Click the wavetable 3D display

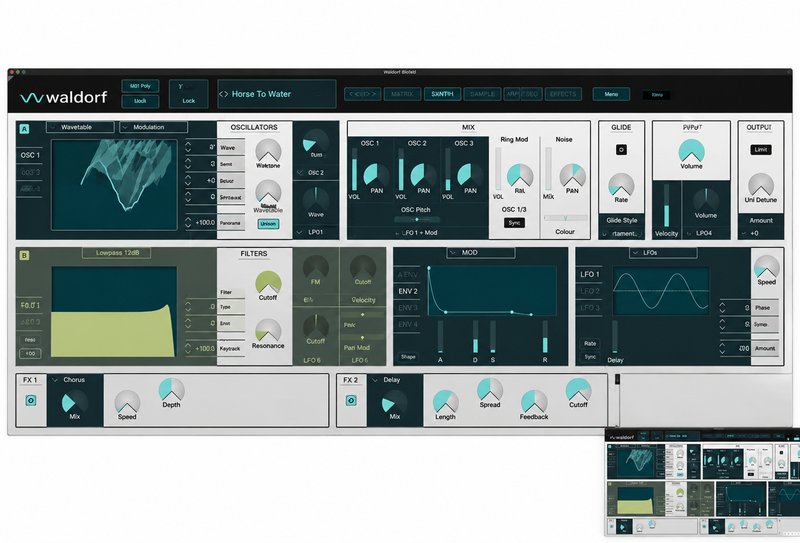[x=114, y=184]
